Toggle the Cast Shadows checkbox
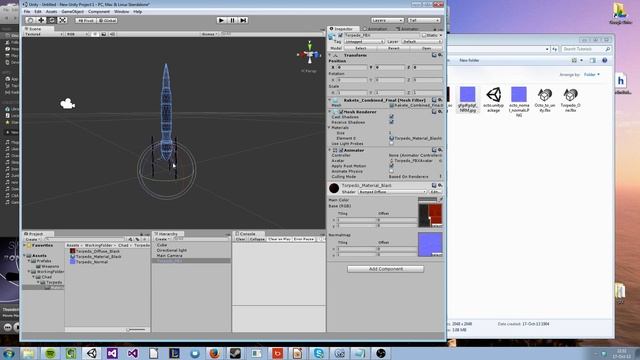Viewport: 640px width, 360px height. point(391,117)
